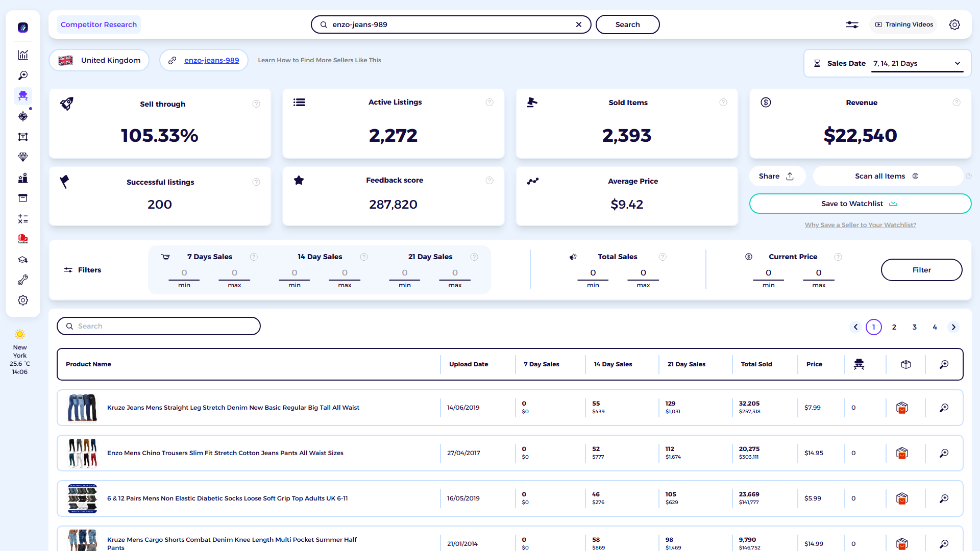Open the New York weather widget
The image size is (980, 551).
pos(20,353)
